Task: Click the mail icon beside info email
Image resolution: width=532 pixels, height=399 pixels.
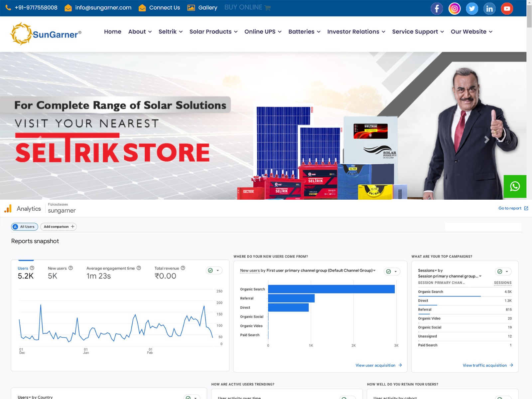Action: [68, 8]
